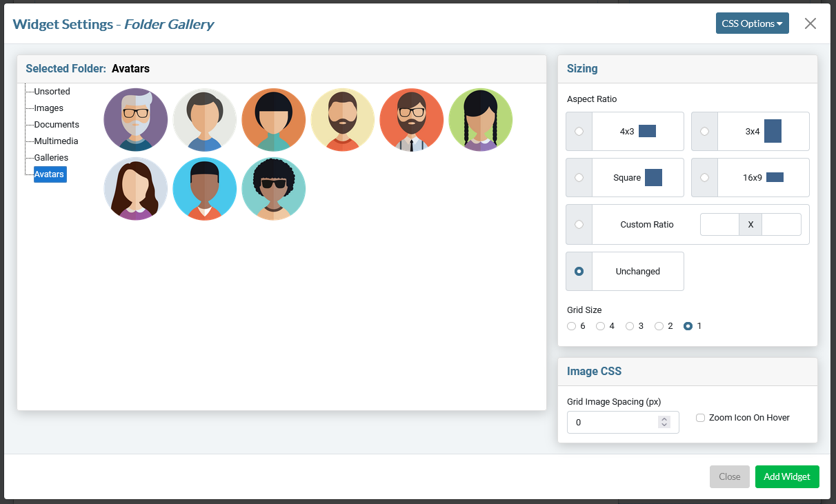Click the spacing stepper arrows
This screenshot has height=504, width=836.
(x=664, y=422)
